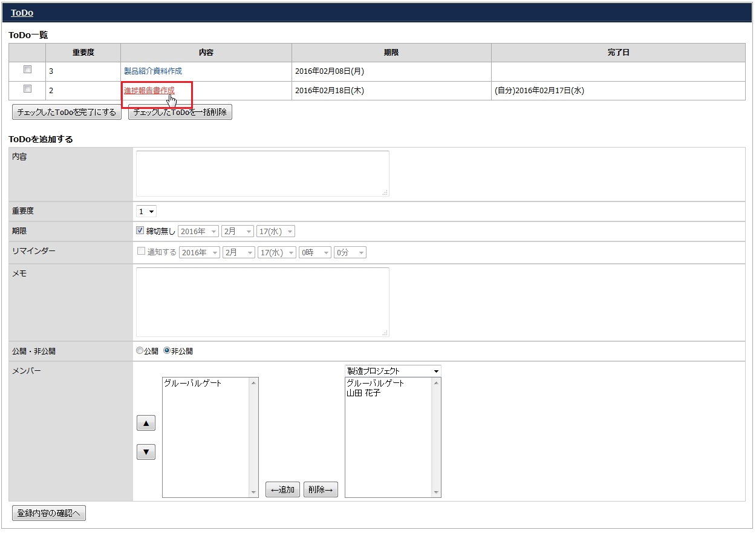Toggle the 締切無し checkbox
The width and height of the screenshot is (756, 533).
point(140,231)
